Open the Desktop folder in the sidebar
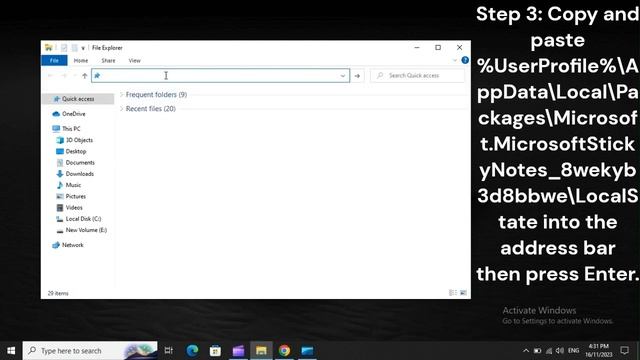 pos(76,151)
